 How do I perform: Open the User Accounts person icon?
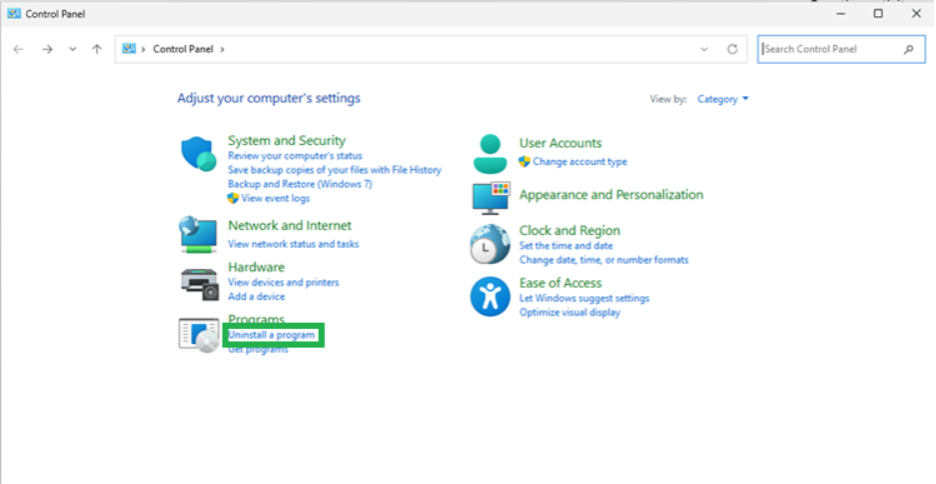click(x=490, y=154)
